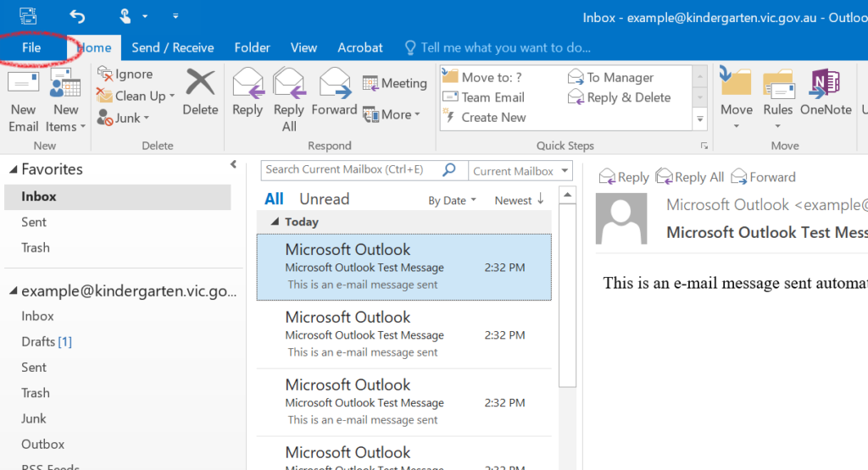Open the account's Inbox folder
This screenshot has height=470, width=868.
coord(37,316)
